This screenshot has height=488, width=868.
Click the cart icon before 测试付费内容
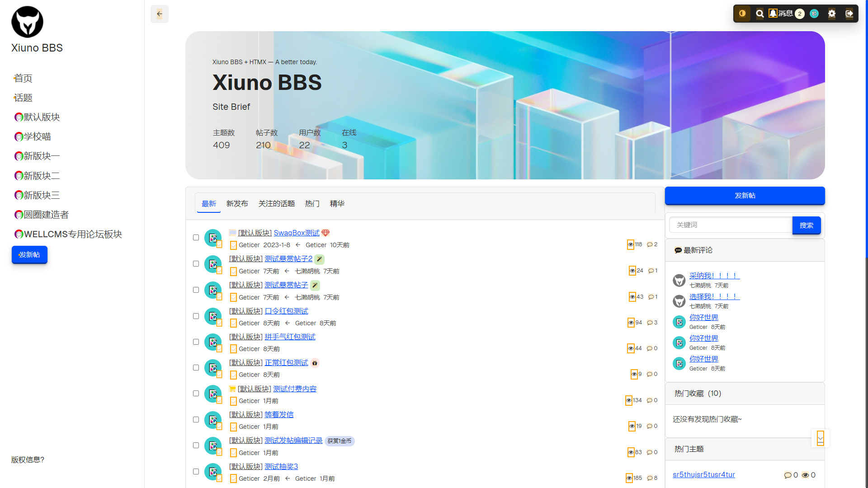[x=232, y=389]
